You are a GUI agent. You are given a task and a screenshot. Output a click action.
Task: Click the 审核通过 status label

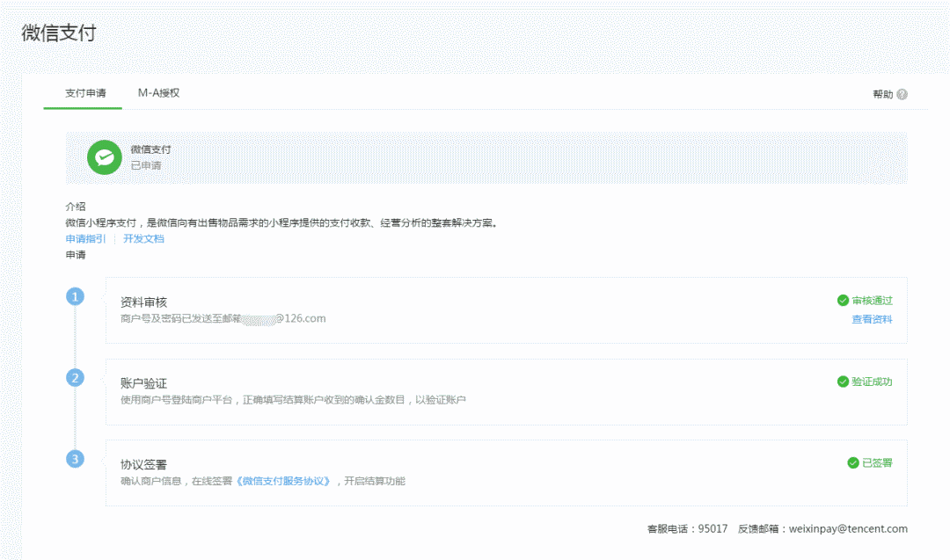pos(872,301)
